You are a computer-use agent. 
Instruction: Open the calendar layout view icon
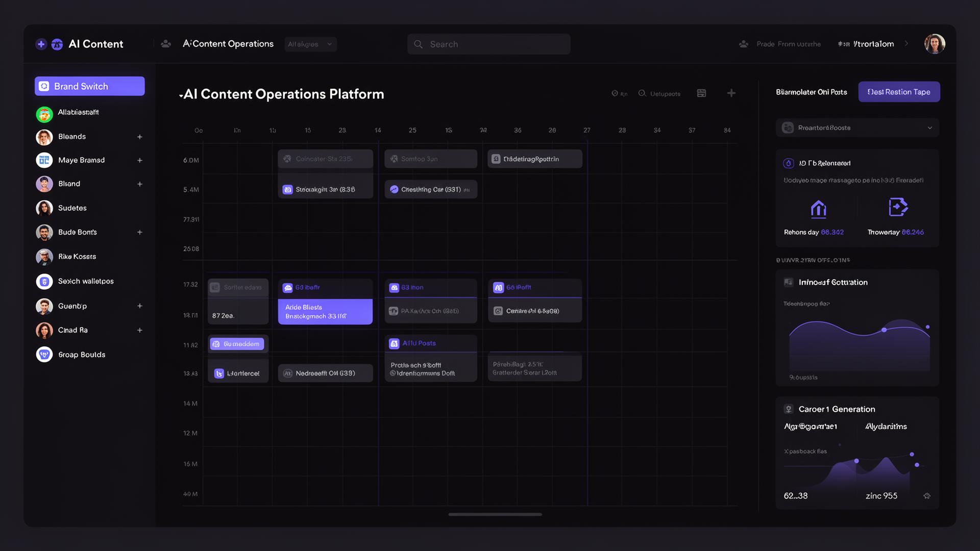701,93
